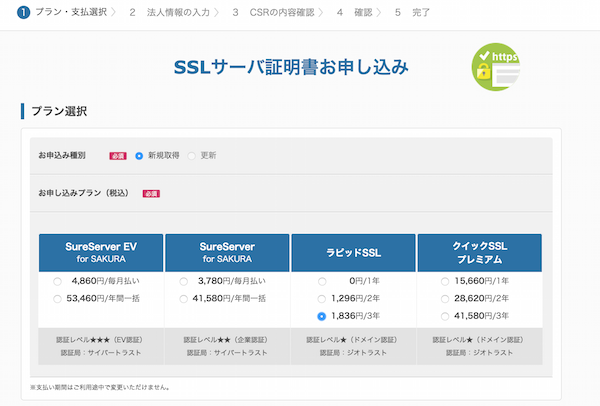Click the プラン選択 section heading
The width and height of the screenshot is (600, 406).
tap(59, 111)
